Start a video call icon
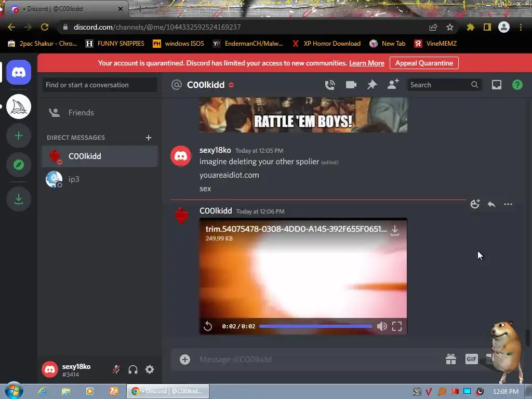The image size is (532, 399). click(x=351, y=85)
